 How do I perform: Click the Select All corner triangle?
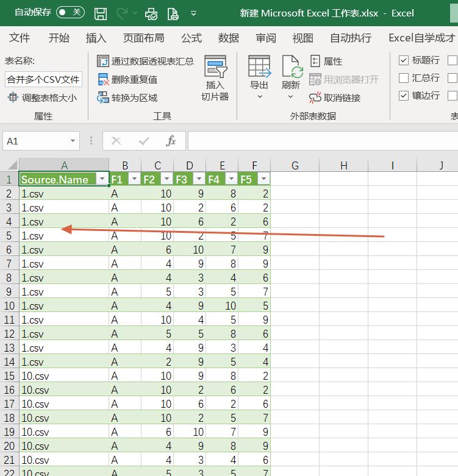click(12, 165)
